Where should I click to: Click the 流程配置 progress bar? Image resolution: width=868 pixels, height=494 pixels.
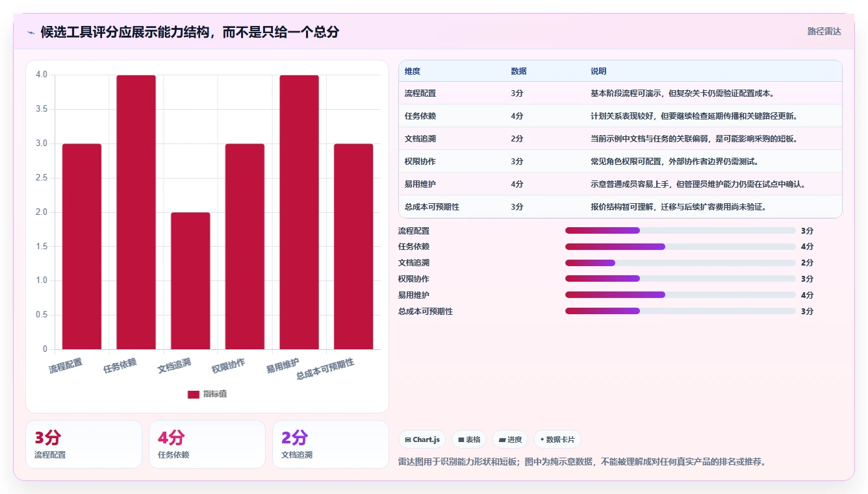pyautogui.click(x=680, y=230)
